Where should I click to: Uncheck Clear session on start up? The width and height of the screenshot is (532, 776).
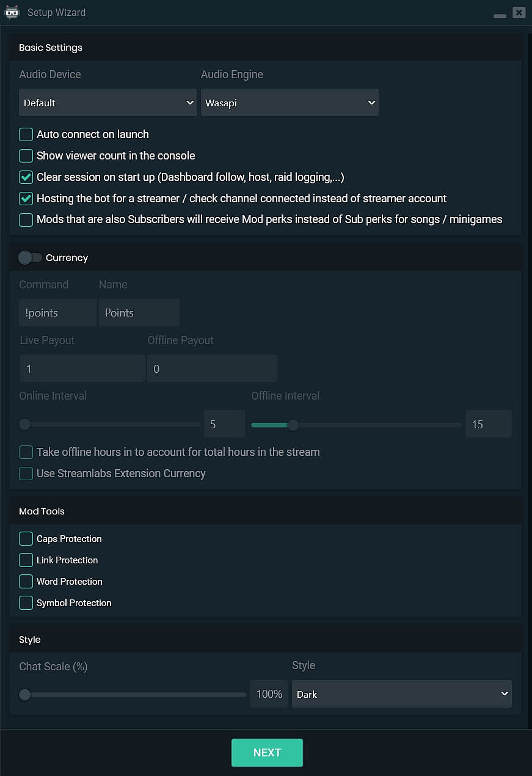26,177
